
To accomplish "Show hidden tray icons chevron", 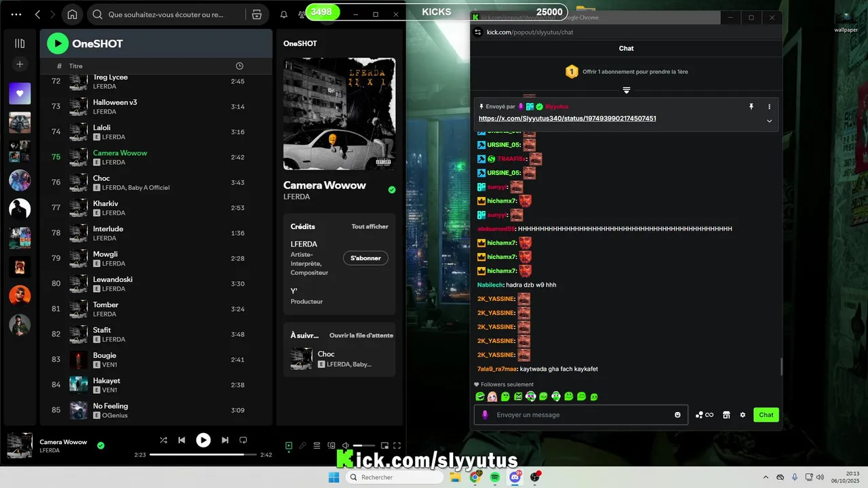I will [x=766, y=477].
